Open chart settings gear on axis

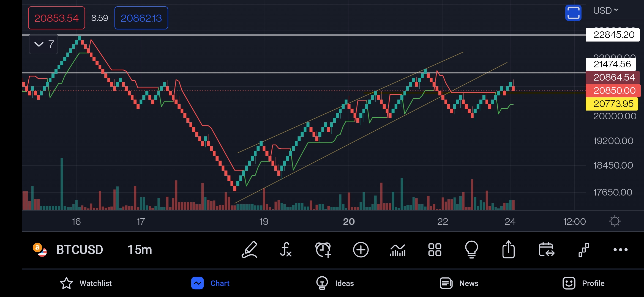tap(615, 221)
